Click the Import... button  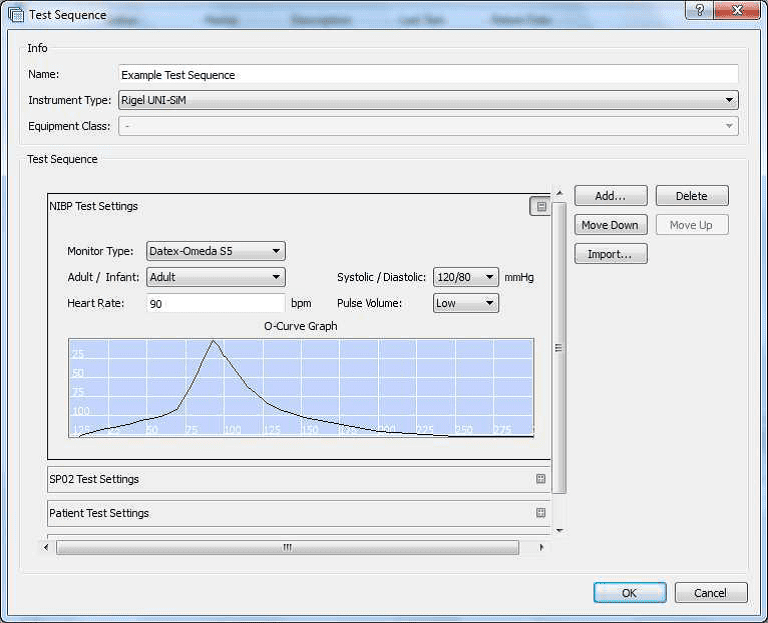click(x=610, y=254)
